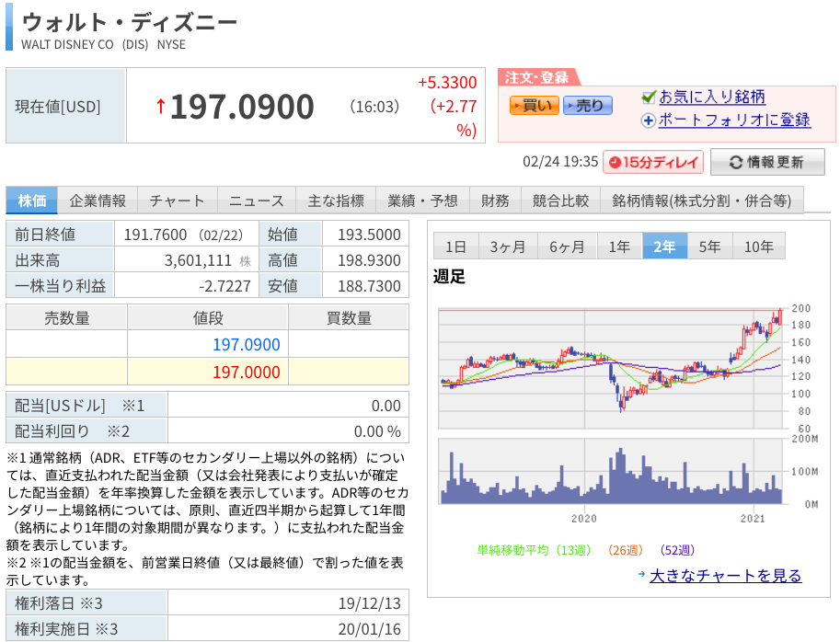This screenshot has height=642, width=840.
Task: Click the red bid price 197.0000
Action: point(247,372)
